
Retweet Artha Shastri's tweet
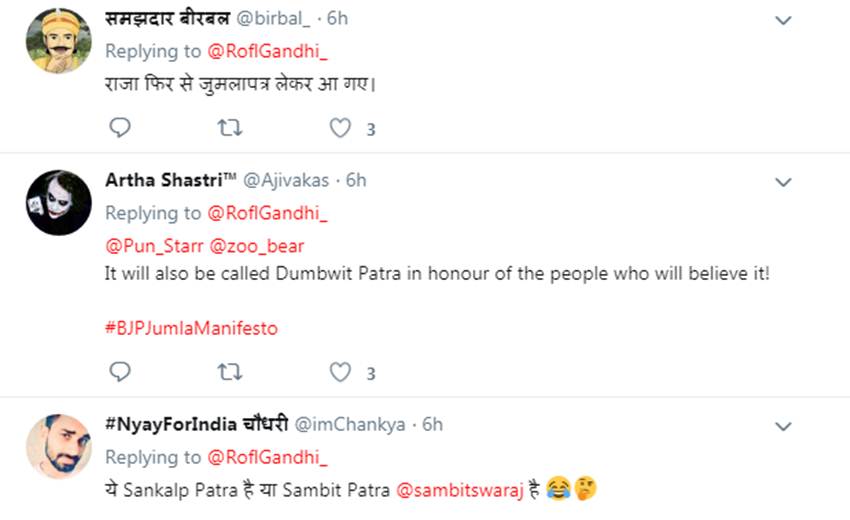tap(229, 372)
